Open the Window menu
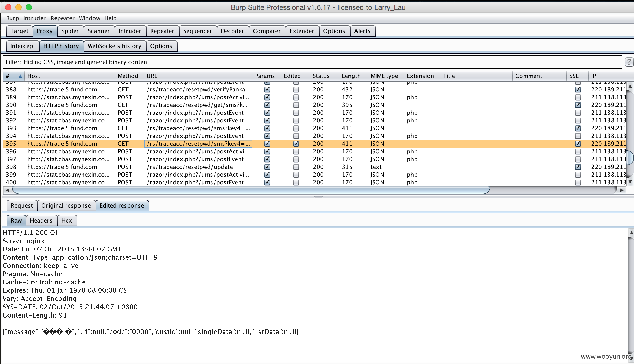The image size is (634, 364). [90, 18]
